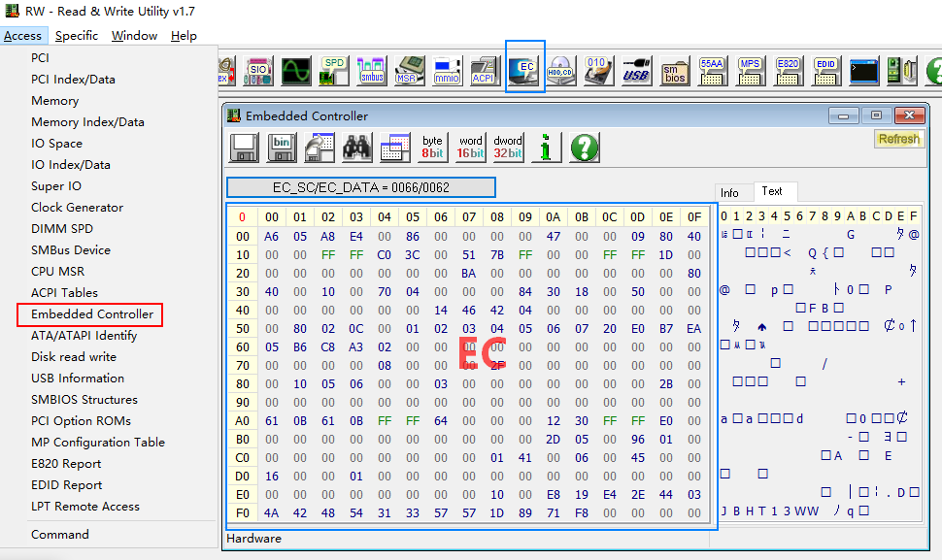The width and height of the screenshot is (942, 560).
Task: Open the E820 report toolbar icon
Action: (788, 71)
